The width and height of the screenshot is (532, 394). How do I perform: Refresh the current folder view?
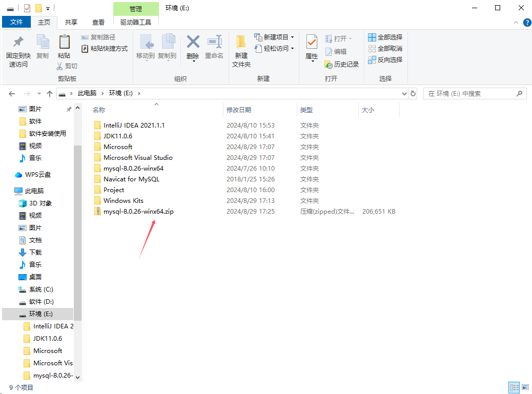pos(413,93)
